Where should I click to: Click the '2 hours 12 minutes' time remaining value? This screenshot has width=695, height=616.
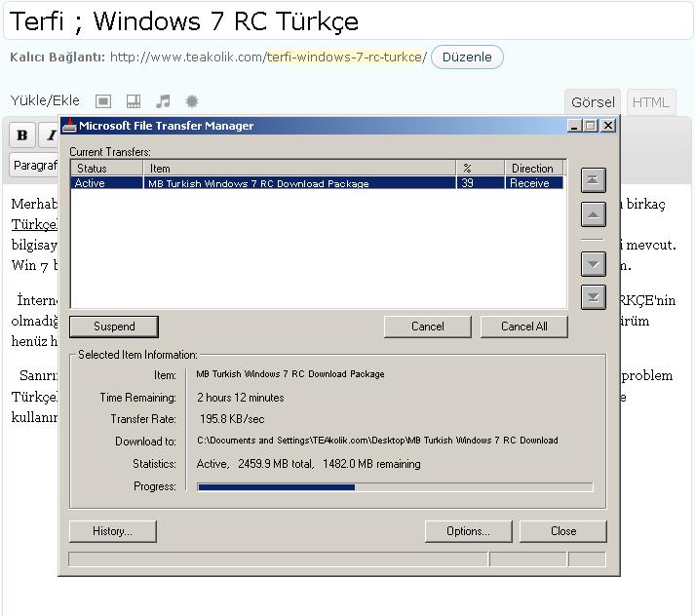tap(240, 398)
